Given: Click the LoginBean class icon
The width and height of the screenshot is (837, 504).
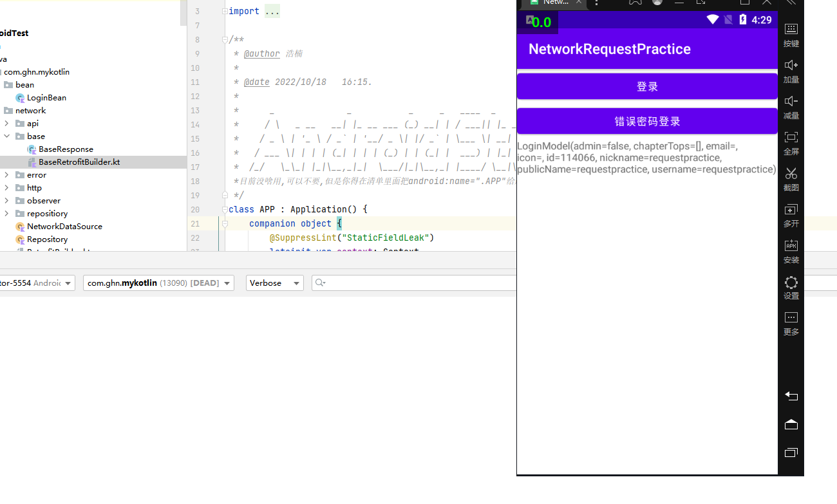Looking at the screenshot, I should 20,98.
